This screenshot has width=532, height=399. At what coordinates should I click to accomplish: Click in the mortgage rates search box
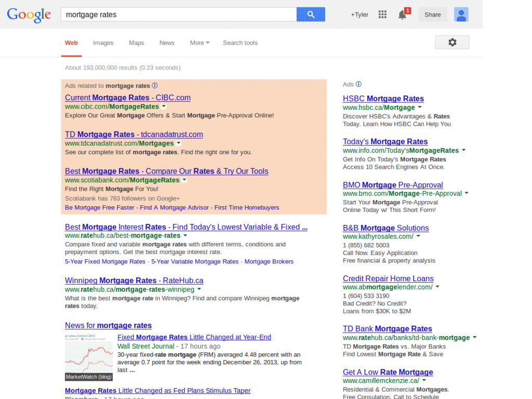click(179, 15)
